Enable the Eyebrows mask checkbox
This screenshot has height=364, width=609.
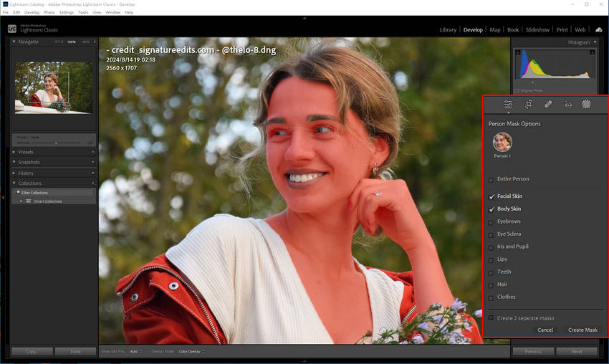coord(491,222)
